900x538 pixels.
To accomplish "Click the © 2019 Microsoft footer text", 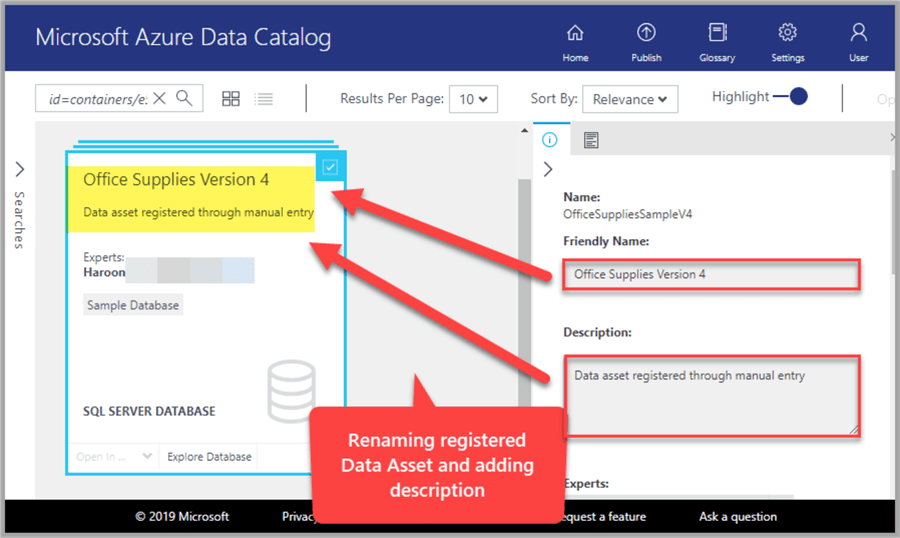I will coord(182,516).
